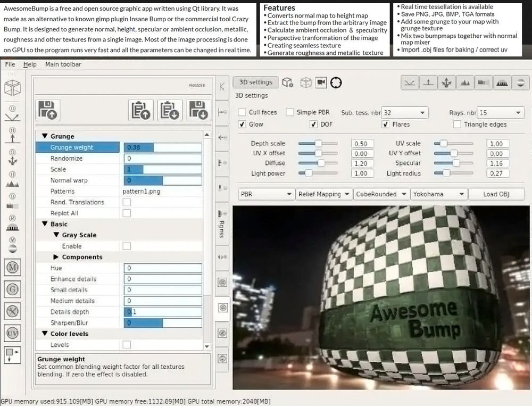Screen dimensions: 532x406
Task: Click the Light radius slider
Action: (x=454, y=173)
